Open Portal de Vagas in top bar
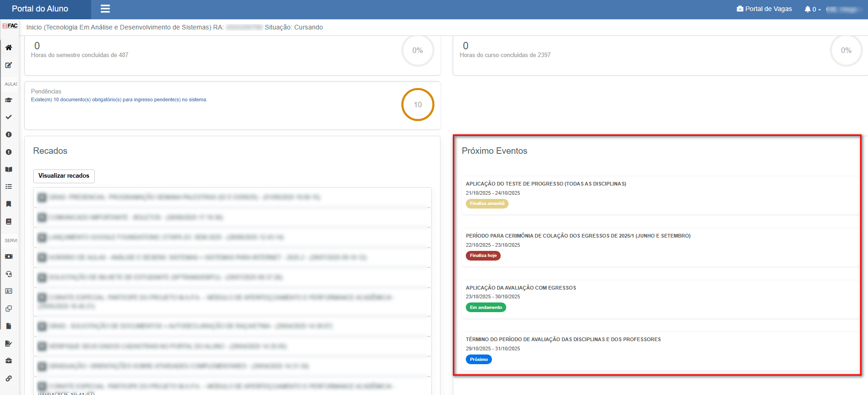Viewport: 868px width, 395px height. click(764, 9)
